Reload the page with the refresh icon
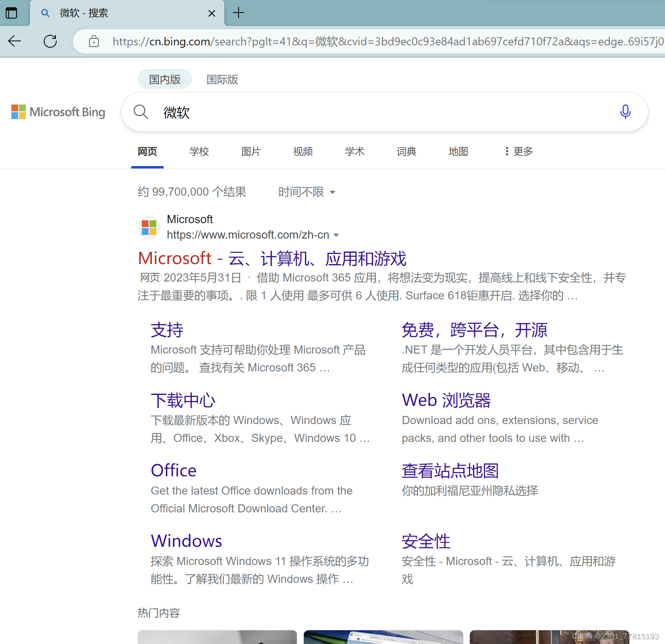This screenshot has width=665, height=644. coord(50,41)
